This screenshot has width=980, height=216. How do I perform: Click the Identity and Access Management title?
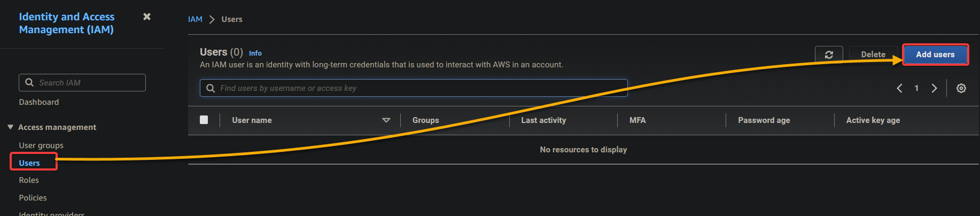click(66, 23)
